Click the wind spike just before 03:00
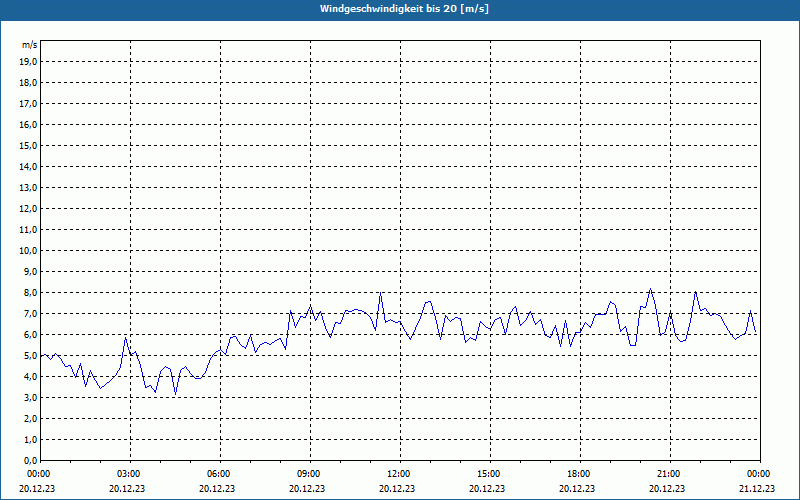Image resolution: width=800 pixels, height=500 pixels. click(126, 338)
